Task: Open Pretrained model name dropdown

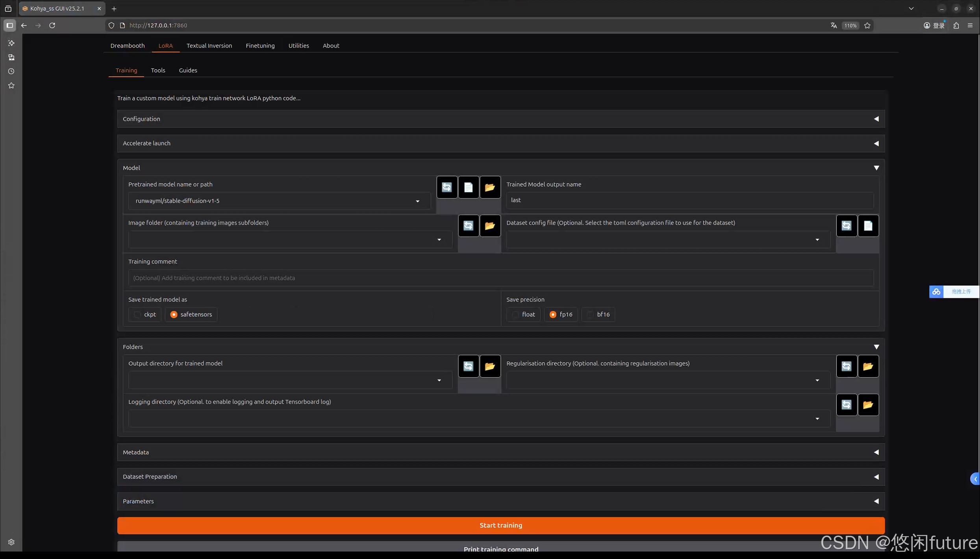Action: click(417, 201)
